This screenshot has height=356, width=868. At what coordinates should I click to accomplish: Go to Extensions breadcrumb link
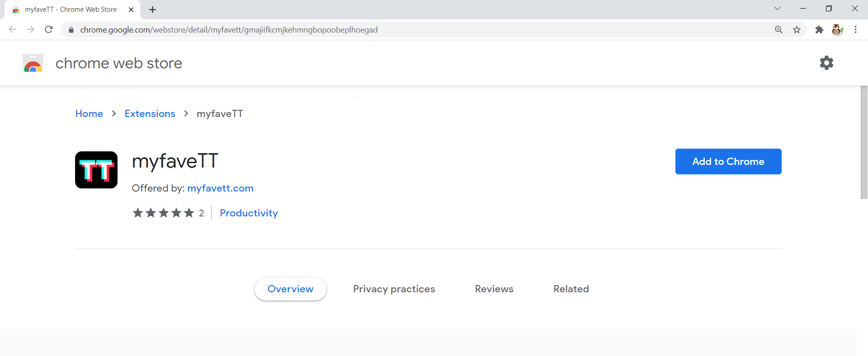tap(150, 114)
